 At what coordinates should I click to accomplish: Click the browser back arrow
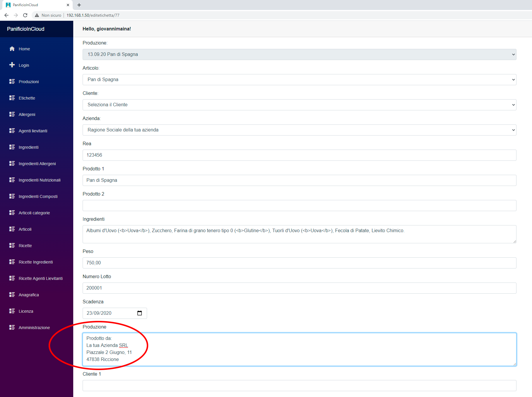click(6, 15)
